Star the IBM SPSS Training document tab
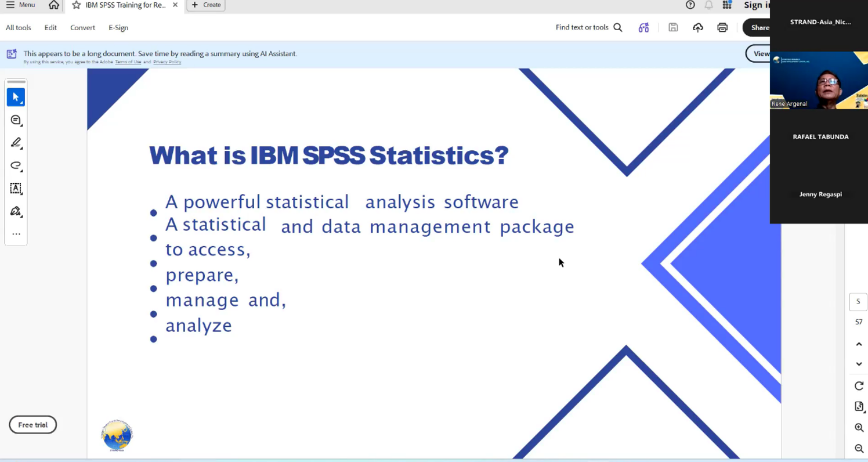The height and width of the screenshot is (462, 868). point(76,5)
